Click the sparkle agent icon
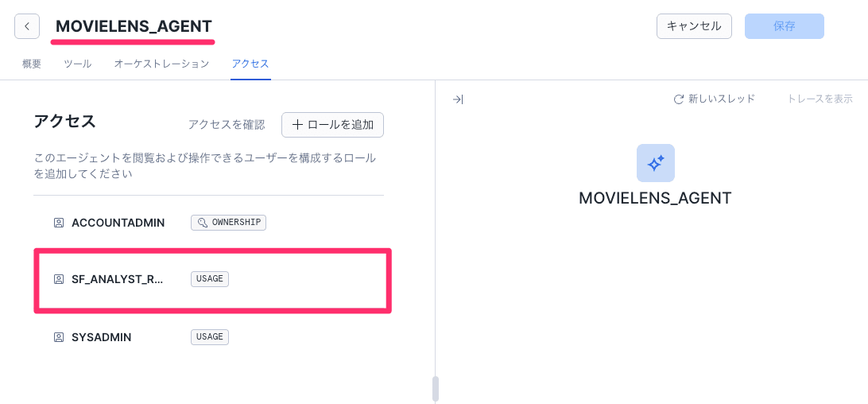The image size is (868, 404). [655, 163]
